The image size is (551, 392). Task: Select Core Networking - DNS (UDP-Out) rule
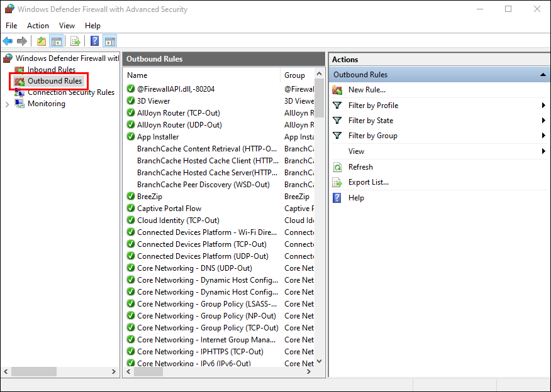(195, 268)
